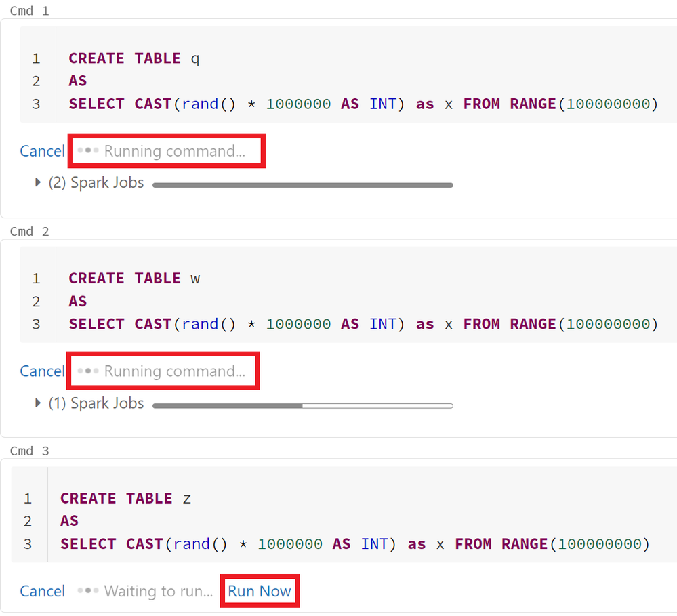This screenshot has width=677, height=616.
Task: Select the Cmd 3 cell label
Action: click(29, 451)
